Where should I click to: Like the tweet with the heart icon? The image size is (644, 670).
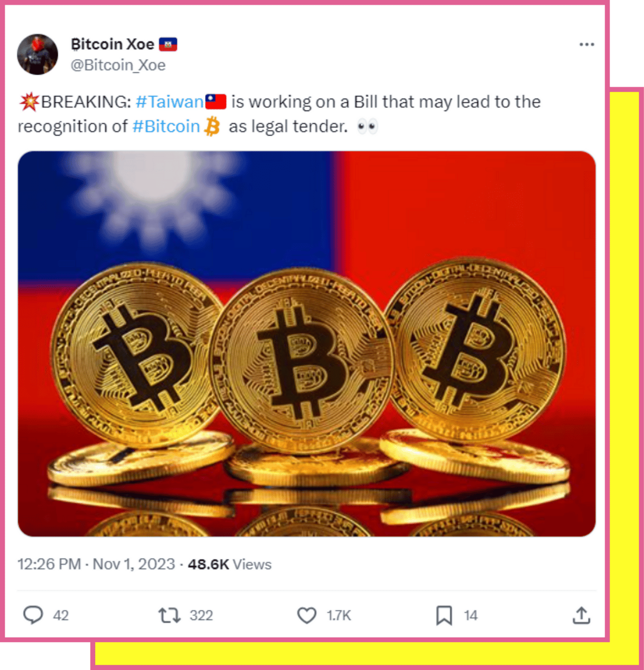(307, 616)
